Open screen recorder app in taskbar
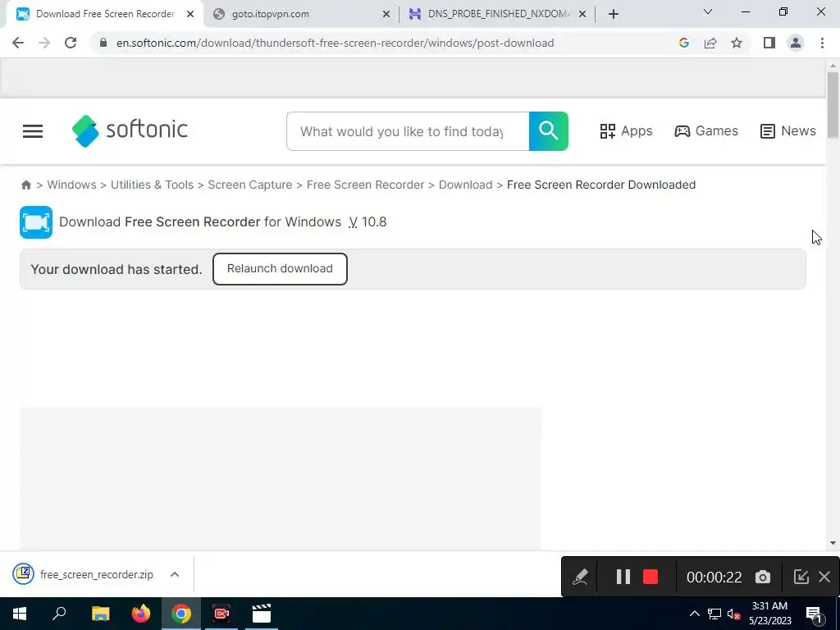840x630 pixels. pyautogui.click(x=221, y=614)
